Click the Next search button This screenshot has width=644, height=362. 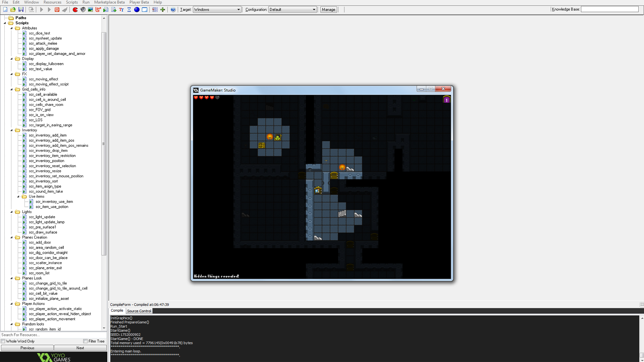[x=80, y=348]
